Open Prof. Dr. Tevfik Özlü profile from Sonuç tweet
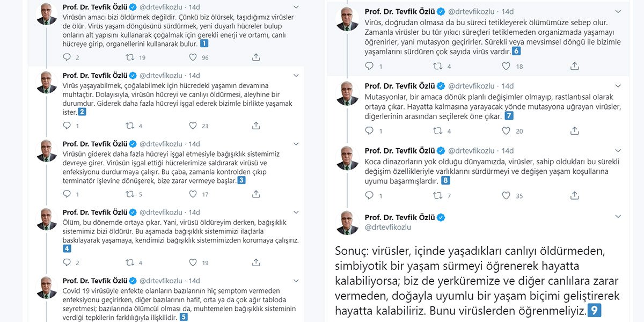Viewport: 644px width, 322px height. (400, 217)
